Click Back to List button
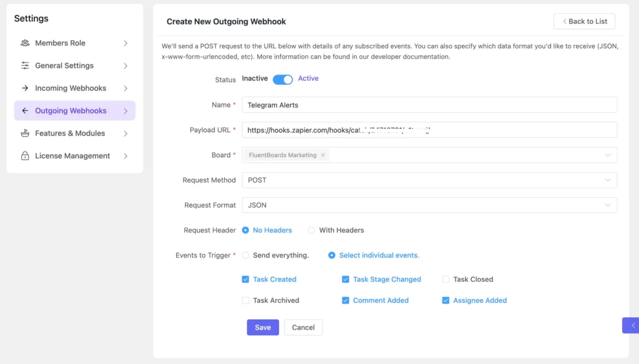This screenshot has width=639, height=364. coord(584,21)
